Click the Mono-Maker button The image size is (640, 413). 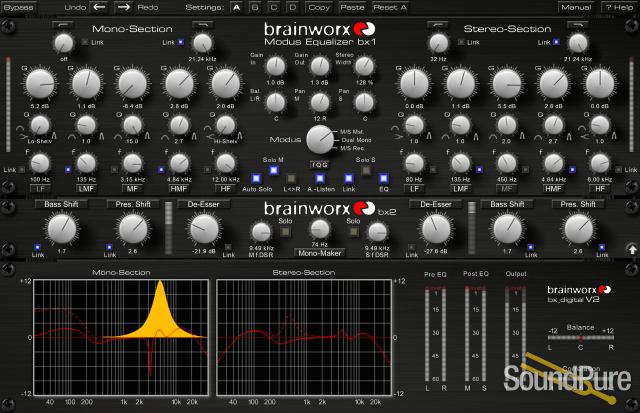320,253
